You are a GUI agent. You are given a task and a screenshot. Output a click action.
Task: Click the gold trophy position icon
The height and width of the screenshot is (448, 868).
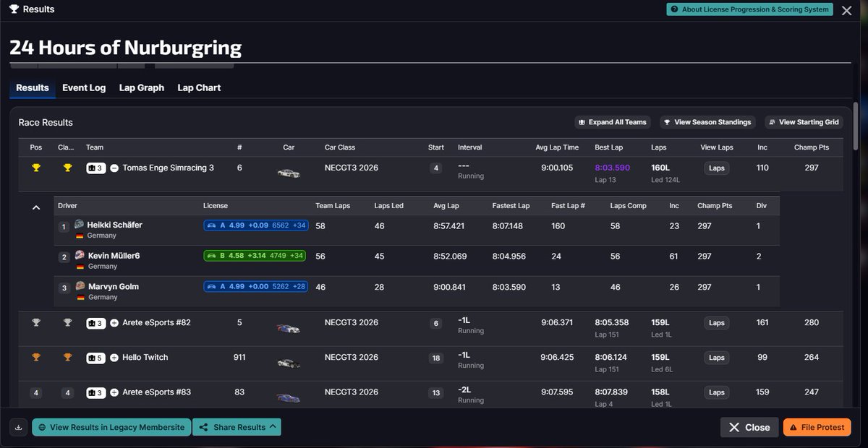coord(35,168)
